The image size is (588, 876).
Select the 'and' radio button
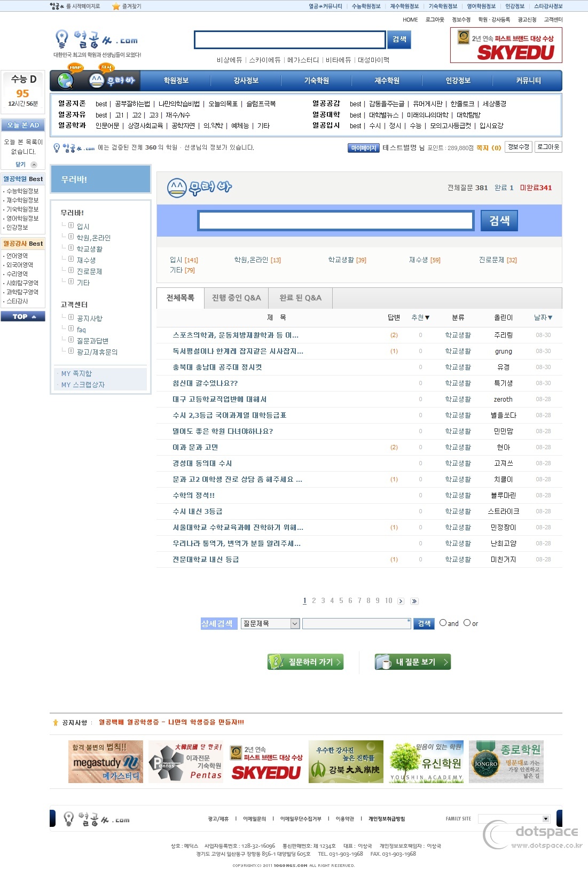coord(443,622)
